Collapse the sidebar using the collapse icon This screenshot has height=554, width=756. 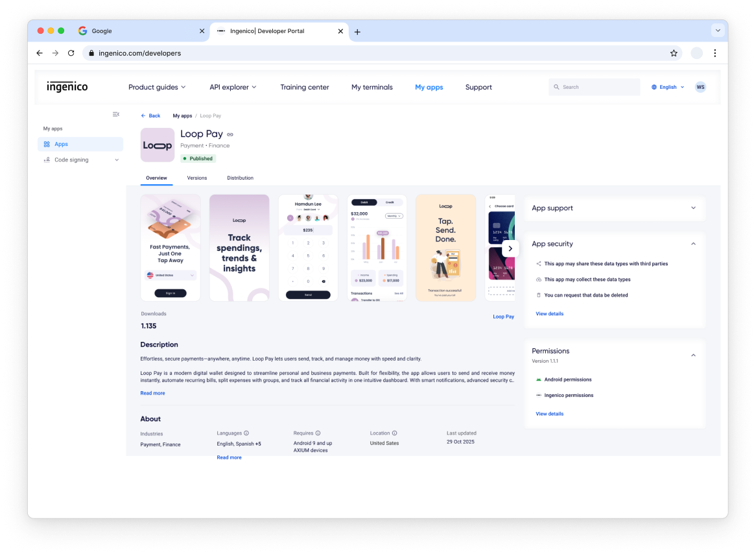tap(116, 114)
